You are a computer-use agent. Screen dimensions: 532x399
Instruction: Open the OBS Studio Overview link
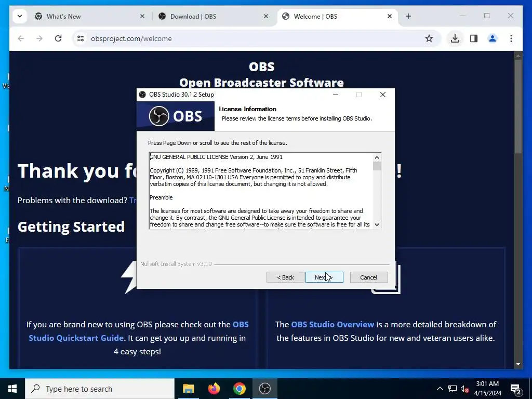tap(332, 324)
